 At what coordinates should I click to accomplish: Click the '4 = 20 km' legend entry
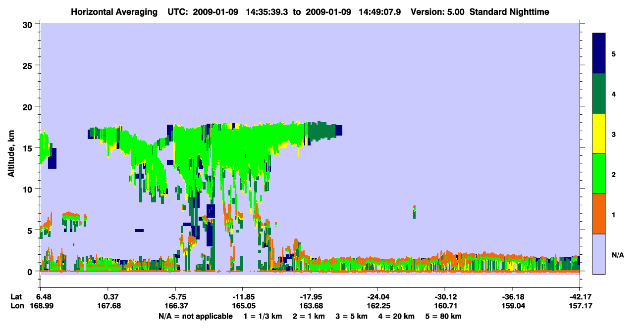[x=396, y=316]
